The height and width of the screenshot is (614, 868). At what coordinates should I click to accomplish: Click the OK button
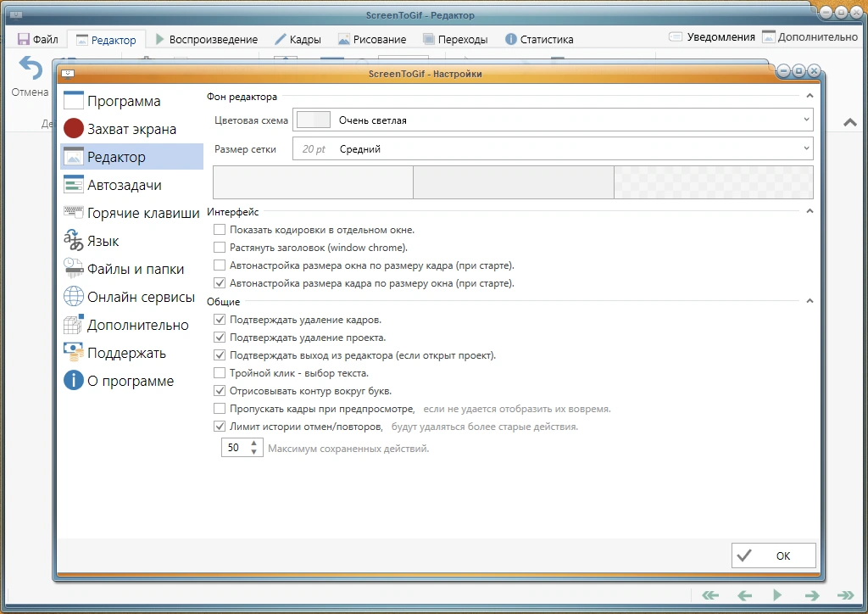pos(773,555)
